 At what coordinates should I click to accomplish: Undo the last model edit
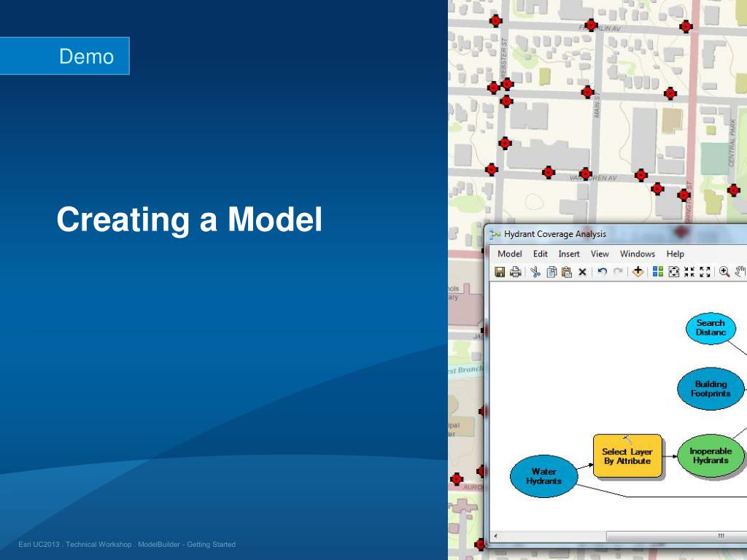(x=602, y=271)
